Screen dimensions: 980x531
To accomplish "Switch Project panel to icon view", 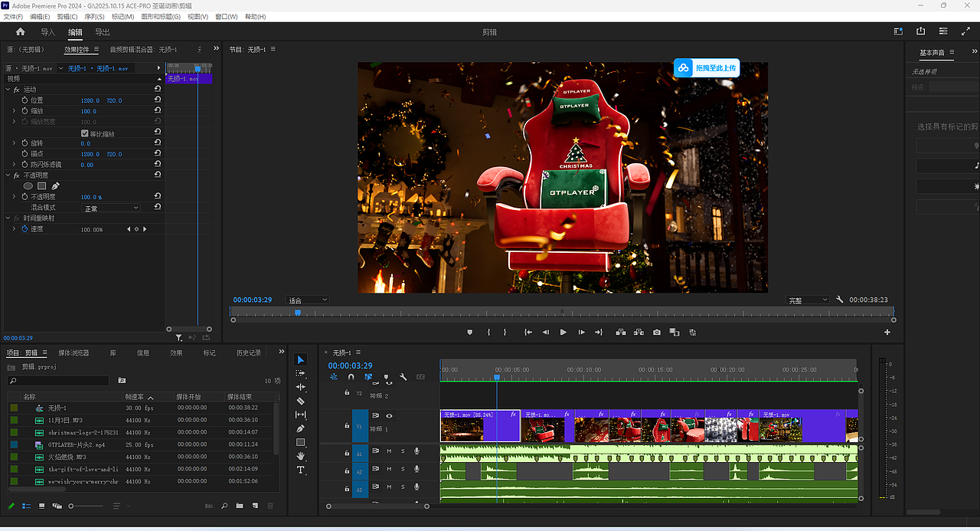I will (41, 506).
